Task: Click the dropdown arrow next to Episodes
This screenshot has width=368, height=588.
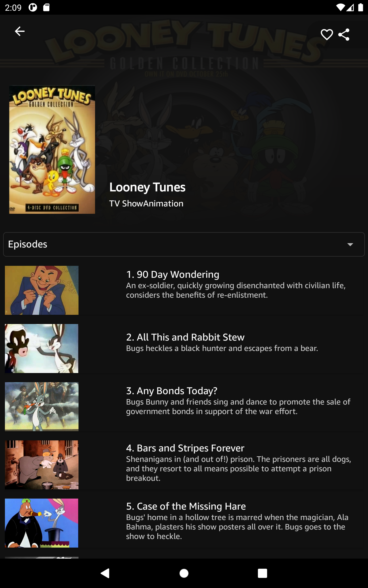Action: (350, 244)
